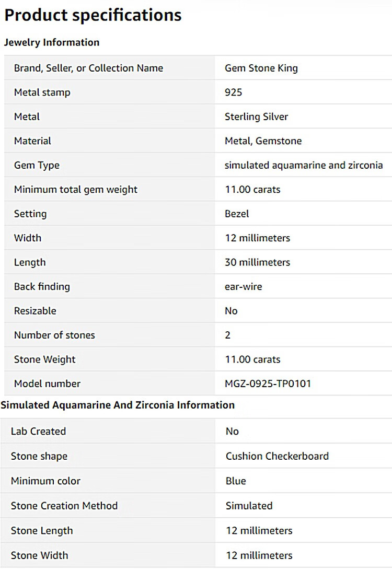Image resolution: width=392 pixels, height=570 pixels.
Task: Click the Lab Created row label
Action: 38,431
